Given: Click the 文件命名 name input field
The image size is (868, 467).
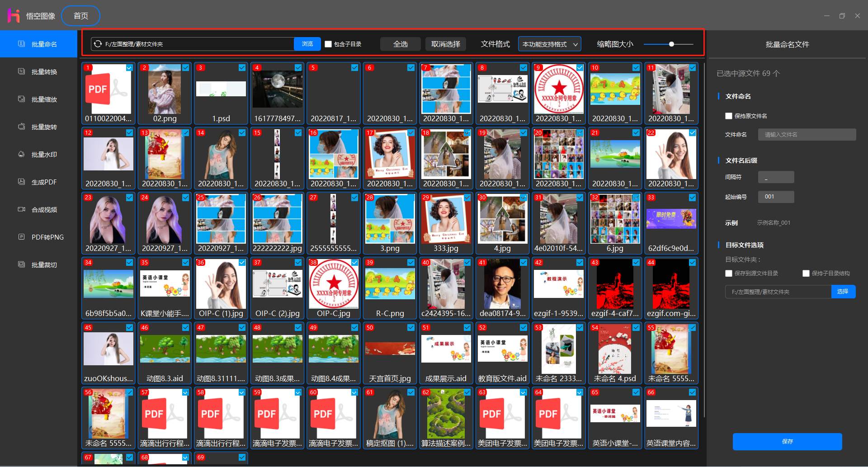Looking at the screenshot, I should click(807, 134).
